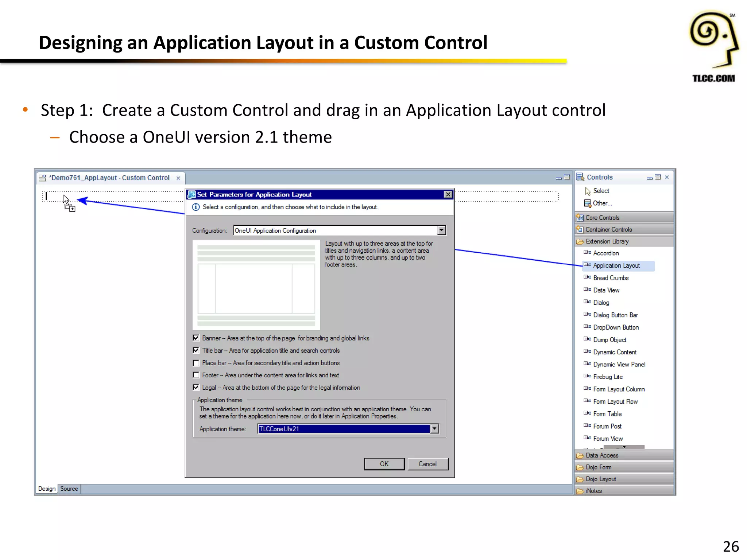Click the layout preview thumbnail

(x=256, y=285)
